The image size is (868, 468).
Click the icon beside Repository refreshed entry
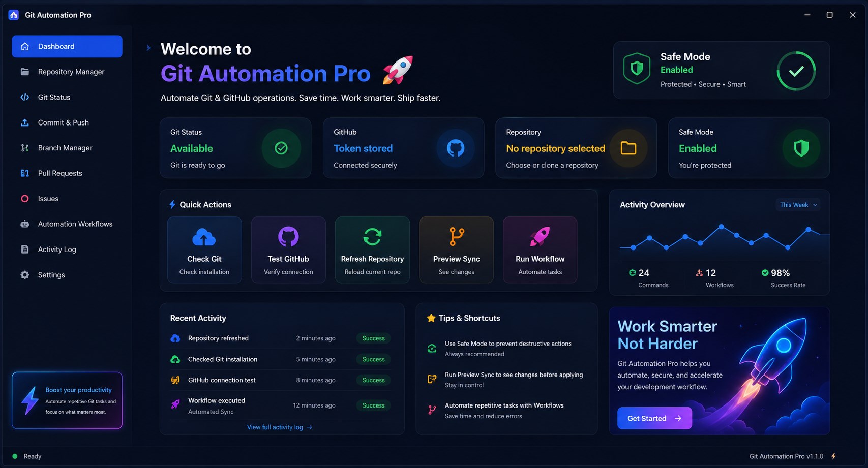pos(175,338)
